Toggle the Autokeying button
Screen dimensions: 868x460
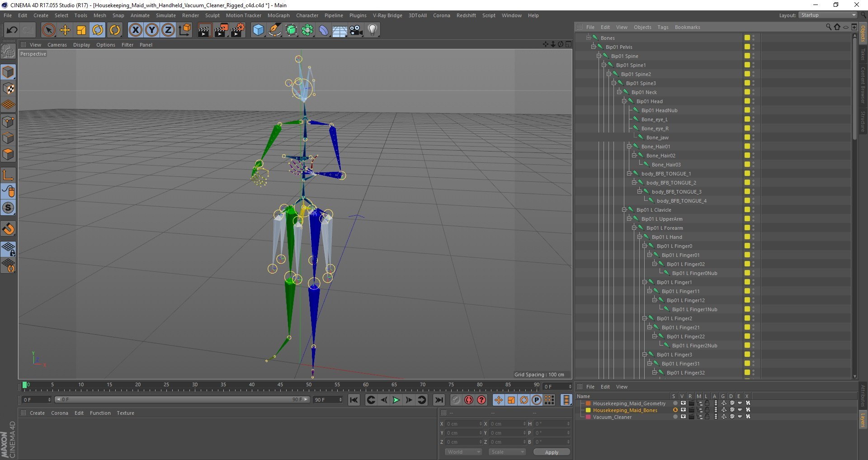(469, 400)
